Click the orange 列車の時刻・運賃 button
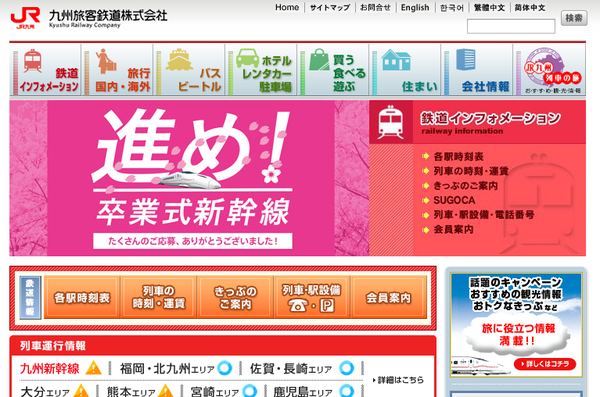The width and height of the screenshot is (600, 397). [x=158, y=297]
